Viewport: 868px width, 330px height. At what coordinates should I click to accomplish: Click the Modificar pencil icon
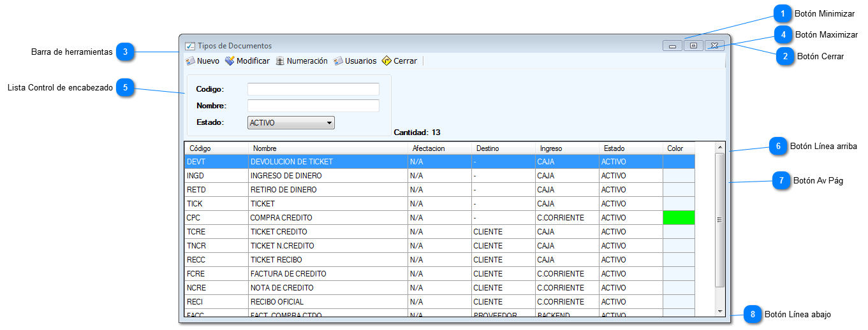tap(230, 61)
